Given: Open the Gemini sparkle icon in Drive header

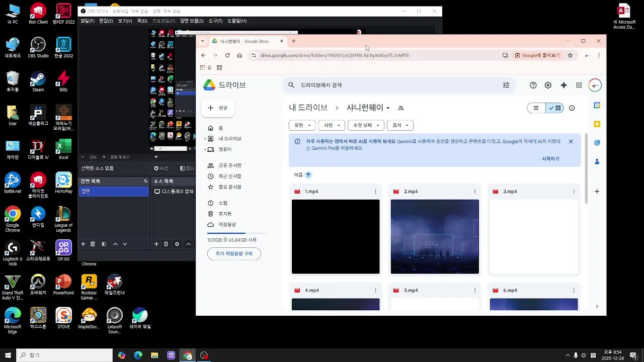Looking at the screenshot, I should tap(563, 85).
